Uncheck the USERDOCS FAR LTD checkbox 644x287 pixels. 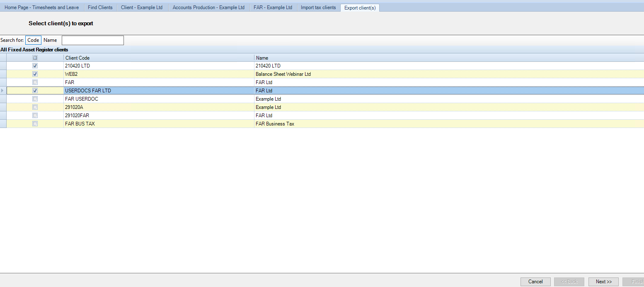point(35,91)
